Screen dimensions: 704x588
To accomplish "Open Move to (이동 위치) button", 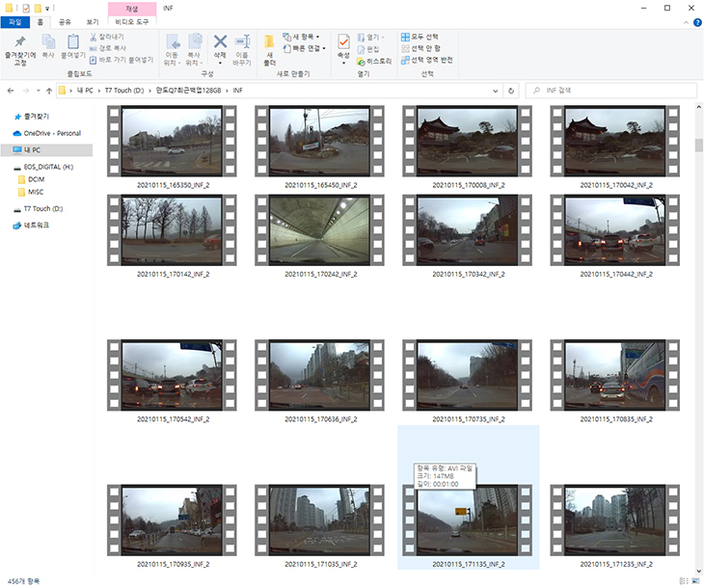I will 172,50.
